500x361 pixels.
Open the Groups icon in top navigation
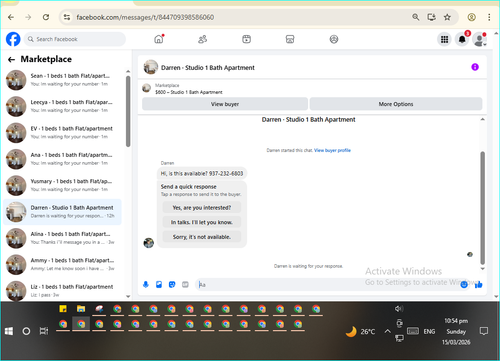(334, 39)
